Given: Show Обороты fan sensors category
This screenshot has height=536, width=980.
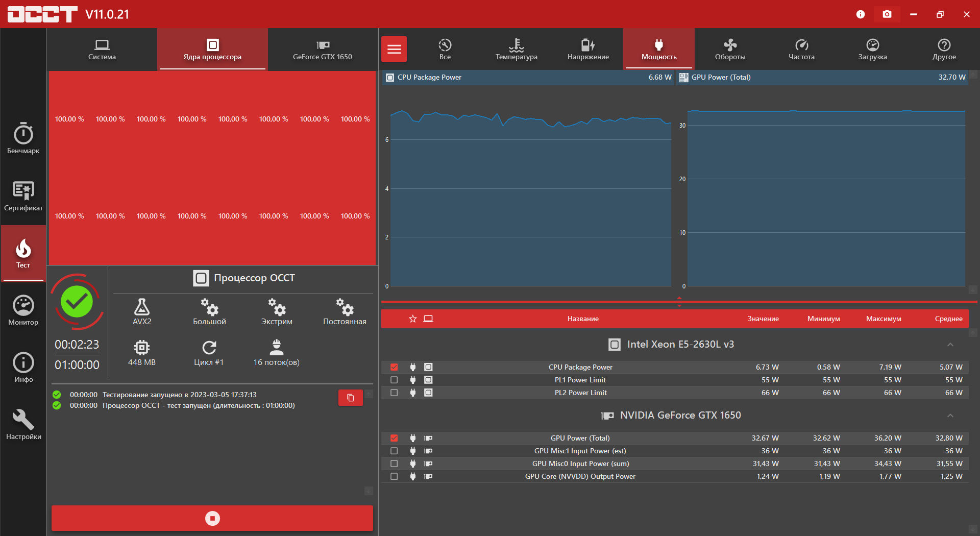Looking at the screenshot, I should 730,50.
